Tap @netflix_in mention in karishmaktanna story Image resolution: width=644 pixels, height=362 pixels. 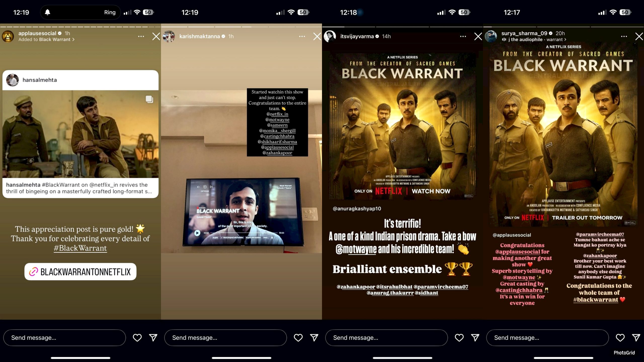click(x=277, y=114)
